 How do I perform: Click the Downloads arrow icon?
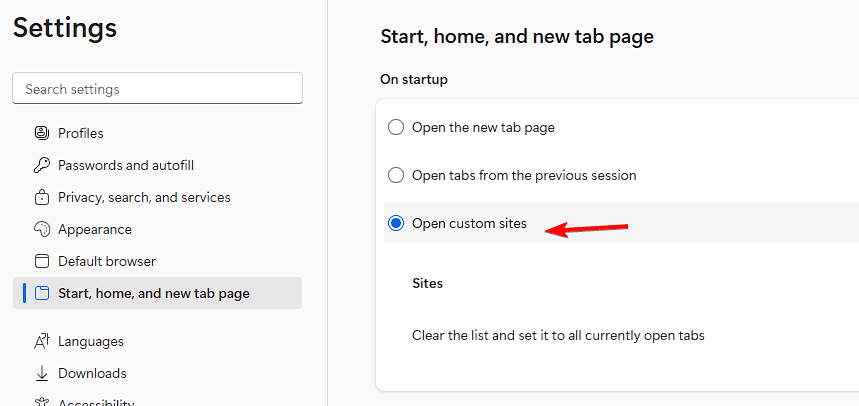click(x=41, y=373)
